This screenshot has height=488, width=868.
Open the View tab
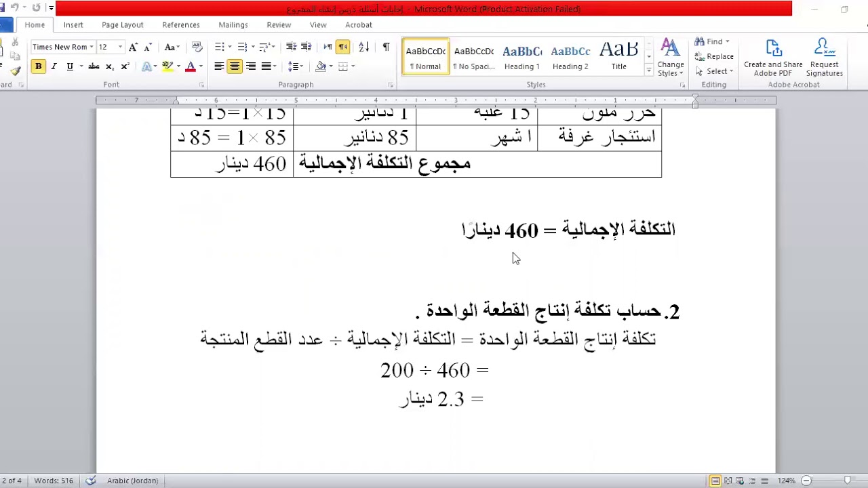(318, 25)
